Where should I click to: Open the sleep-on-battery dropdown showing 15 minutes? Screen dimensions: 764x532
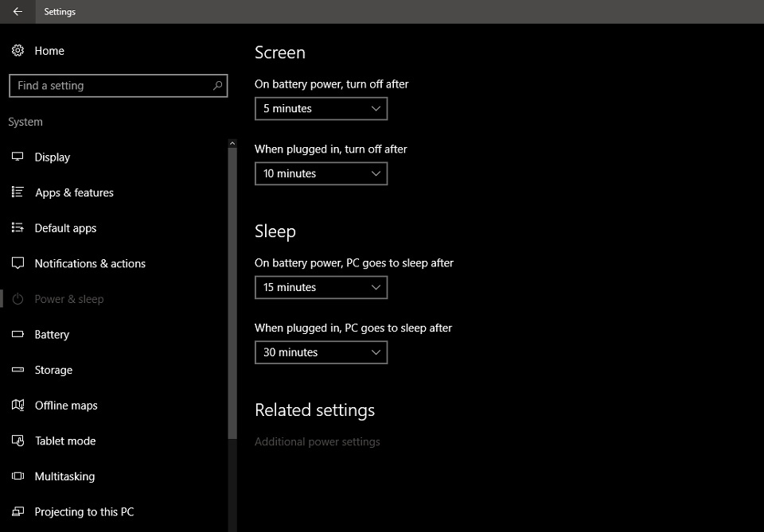pyautogui.click(x=321, y=288)
